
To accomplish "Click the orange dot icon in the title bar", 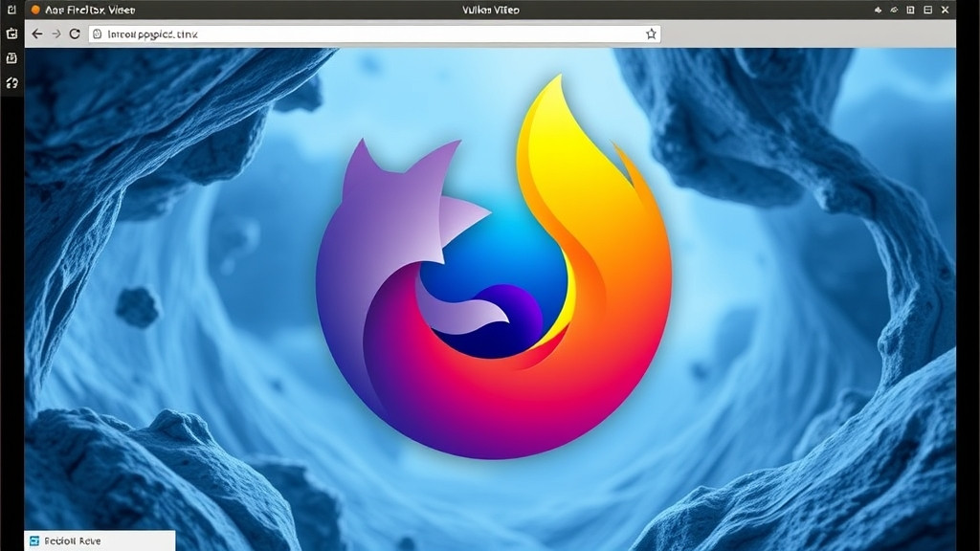I will coord(35,10).
